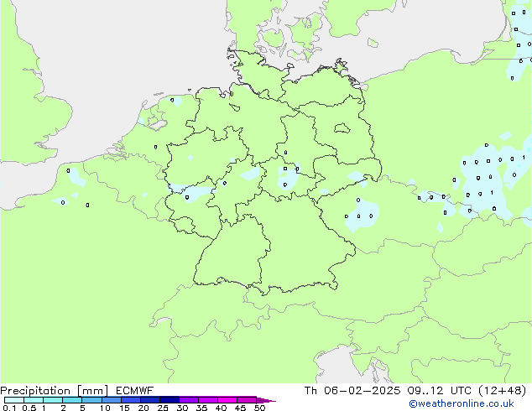Pick the 15–20 mm blue legend swatch
The image size is (532, 411).
pyautogui.click(x=130, y=400)
